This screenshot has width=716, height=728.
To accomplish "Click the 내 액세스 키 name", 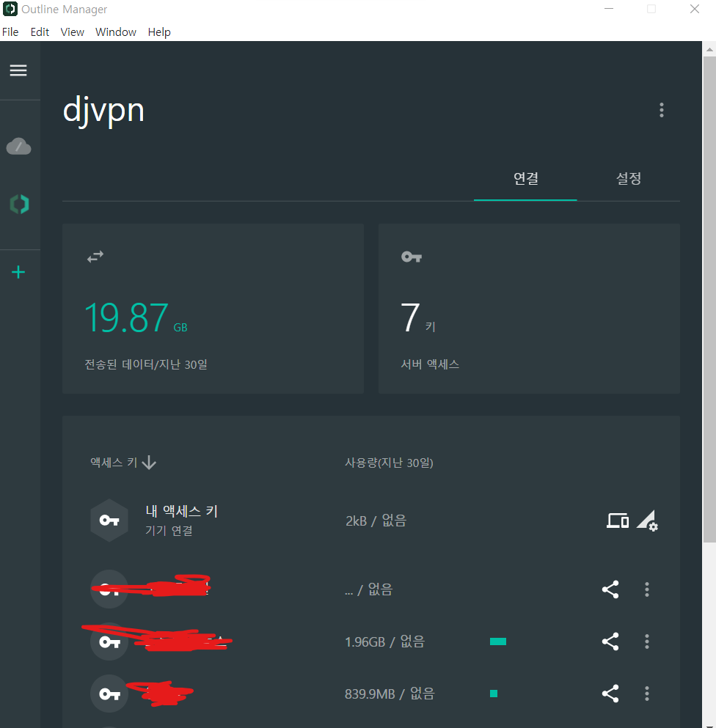I will (x=182, y=511).
